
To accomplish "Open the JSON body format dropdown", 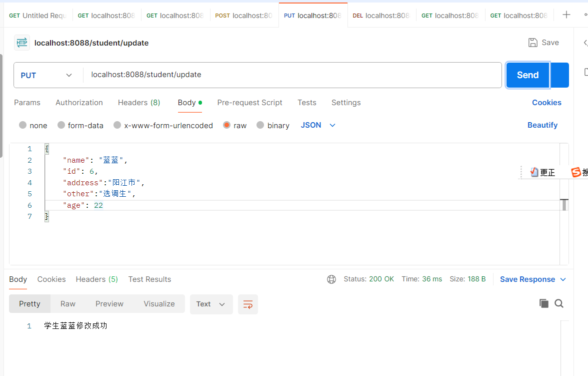I will point(318,125).
